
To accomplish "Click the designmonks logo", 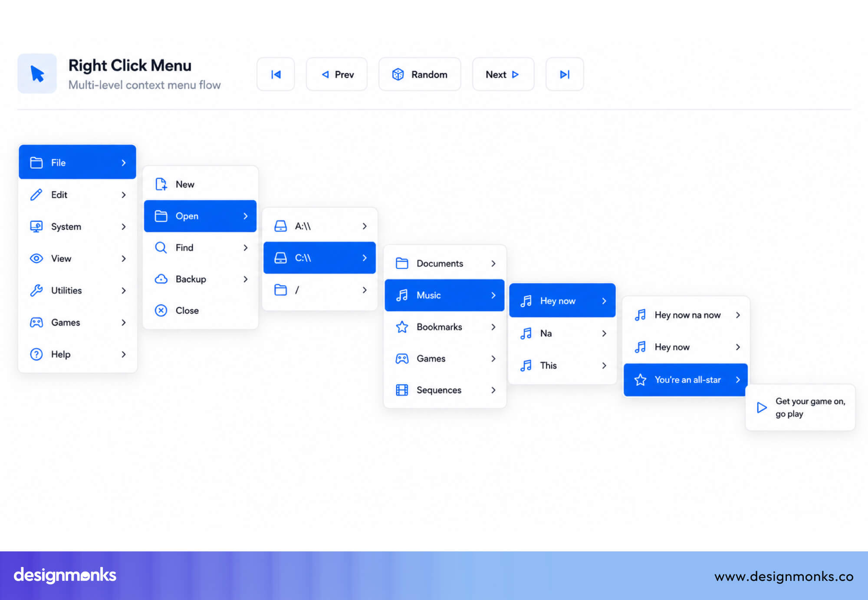I will point(65,575).
